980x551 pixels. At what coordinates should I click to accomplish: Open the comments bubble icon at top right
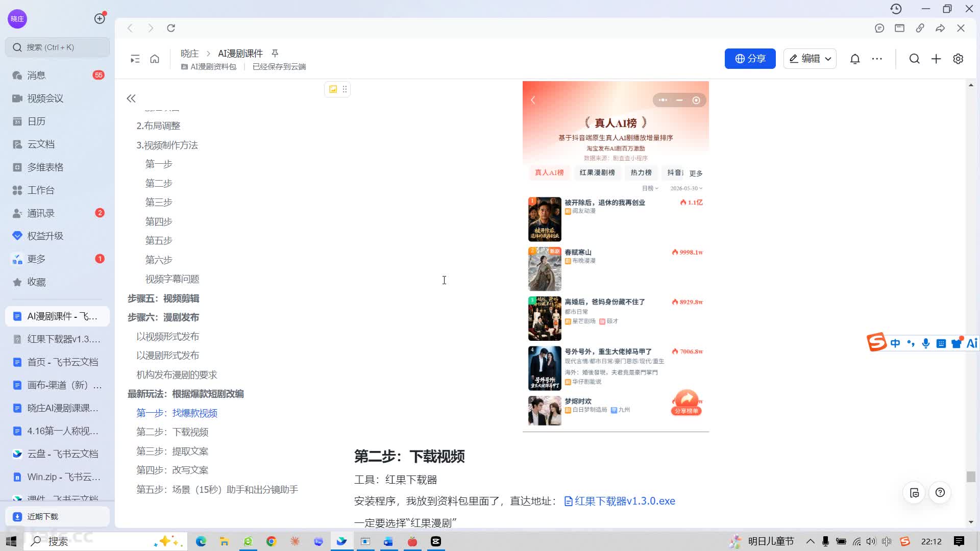pyautogui.click(x=879, y=28)
